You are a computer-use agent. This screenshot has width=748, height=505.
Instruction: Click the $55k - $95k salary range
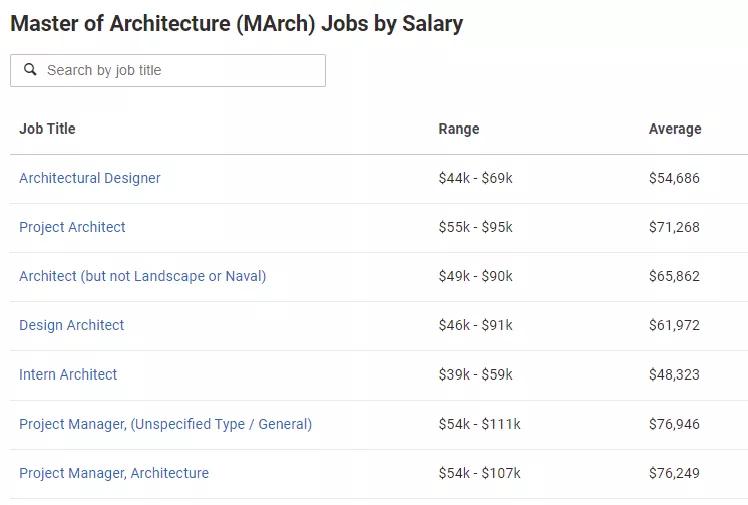tap(475, 227)
